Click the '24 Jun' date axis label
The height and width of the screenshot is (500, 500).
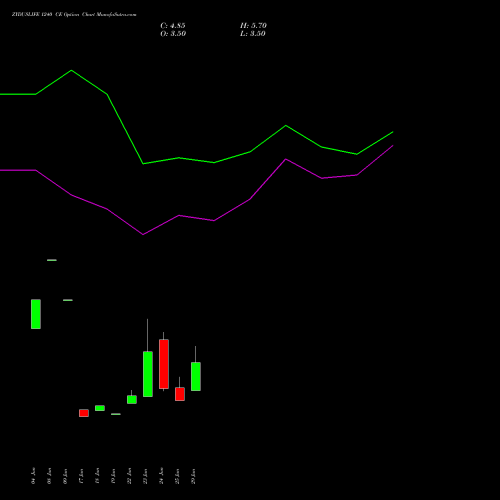point(161,476)
